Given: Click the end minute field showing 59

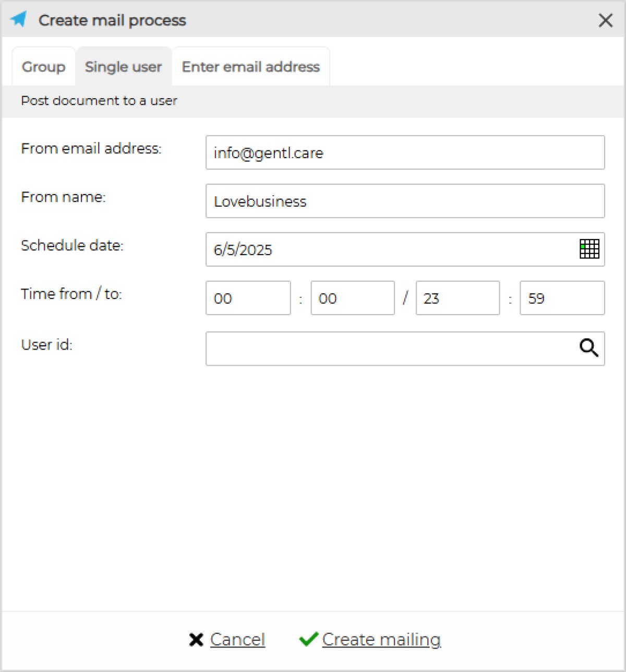Looking at the screenshot, I should click(x=562, y=298).
